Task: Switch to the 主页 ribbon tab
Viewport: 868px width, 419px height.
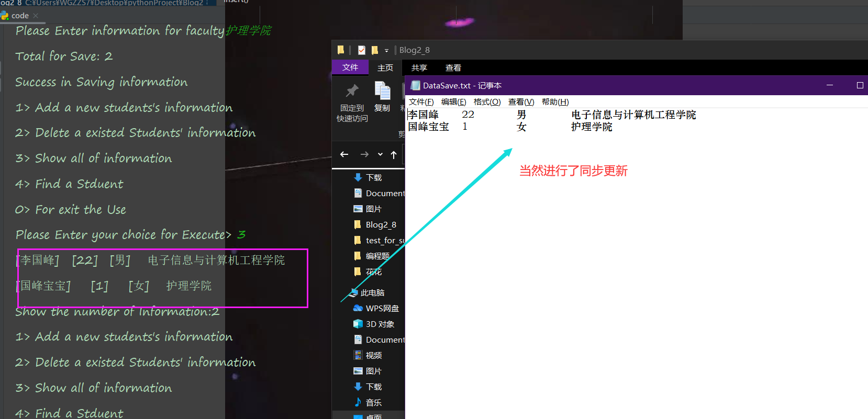Action: [x=385, y=68]
